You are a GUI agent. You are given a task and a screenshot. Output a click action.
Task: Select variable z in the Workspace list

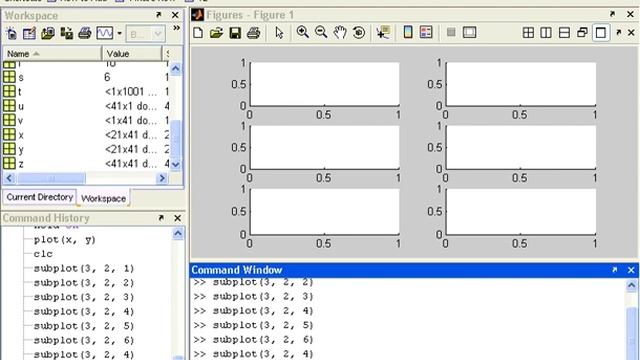[86, 164]
